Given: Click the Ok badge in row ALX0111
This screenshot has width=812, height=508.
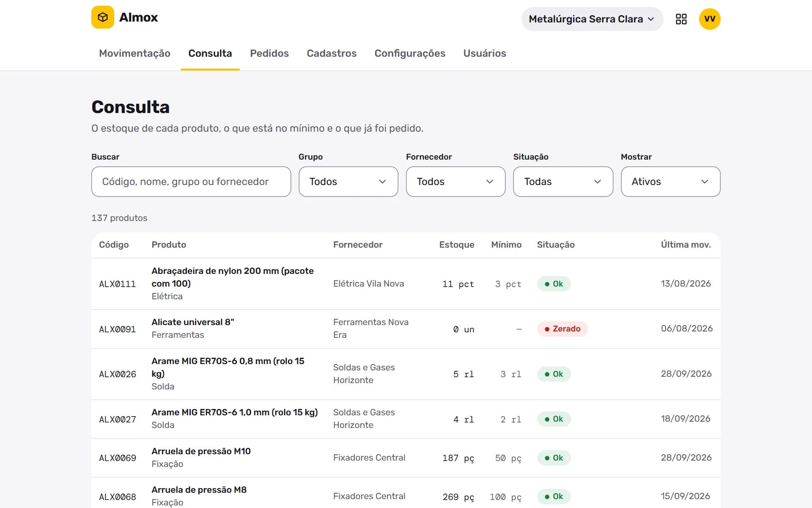Looking at the screenshot, I should tap(554, 284).
